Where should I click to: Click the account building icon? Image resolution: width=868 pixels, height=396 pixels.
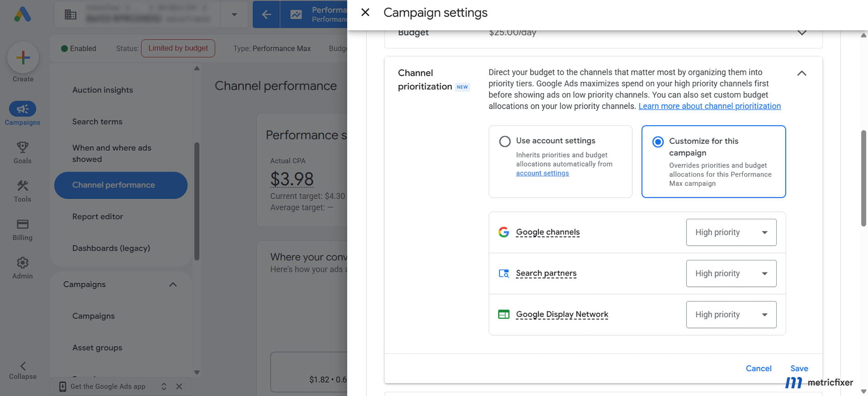(x=70, y=15)
